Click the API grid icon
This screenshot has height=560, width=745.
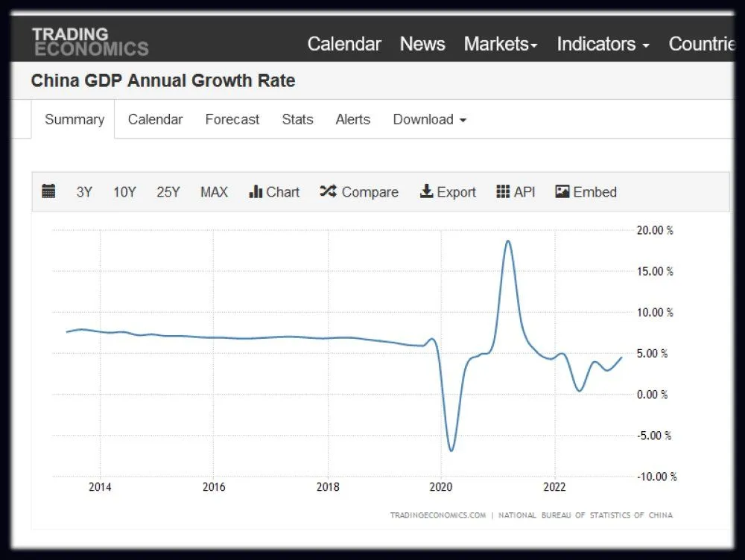coord(503,192)
